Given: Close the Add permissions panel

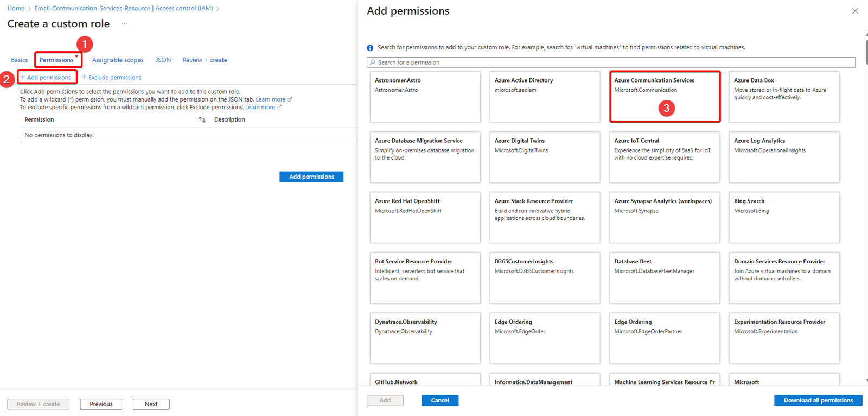Looking at the screenshot, I should click(855, 11).
